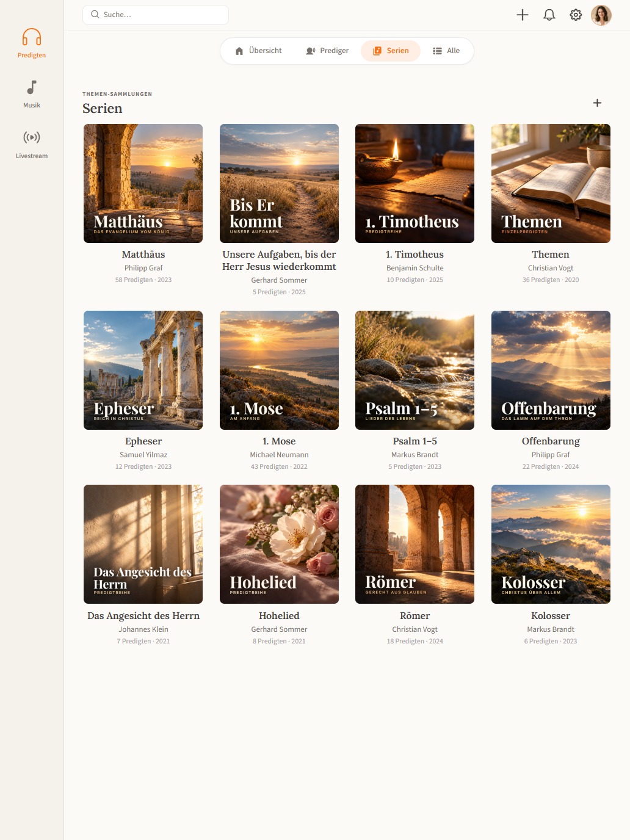Click preacher name Michael Neumann

[279, 455]
